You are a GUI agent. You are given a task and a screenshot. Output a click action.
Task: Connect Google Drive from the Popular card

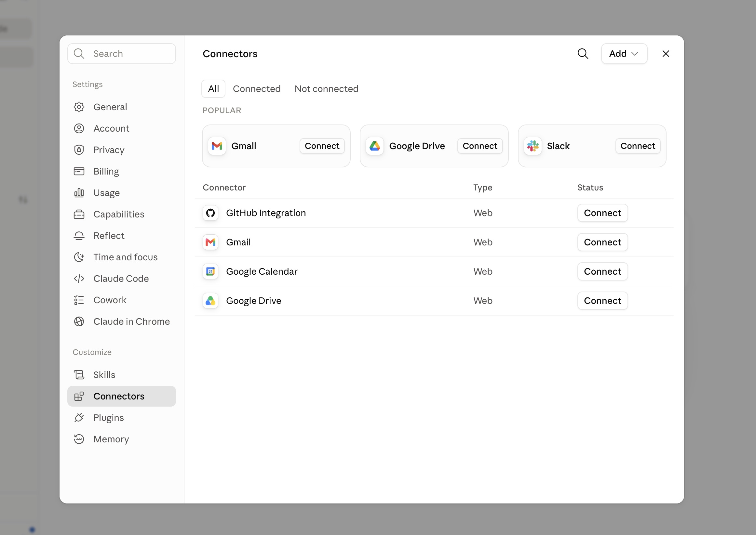(x=480, y=146)
